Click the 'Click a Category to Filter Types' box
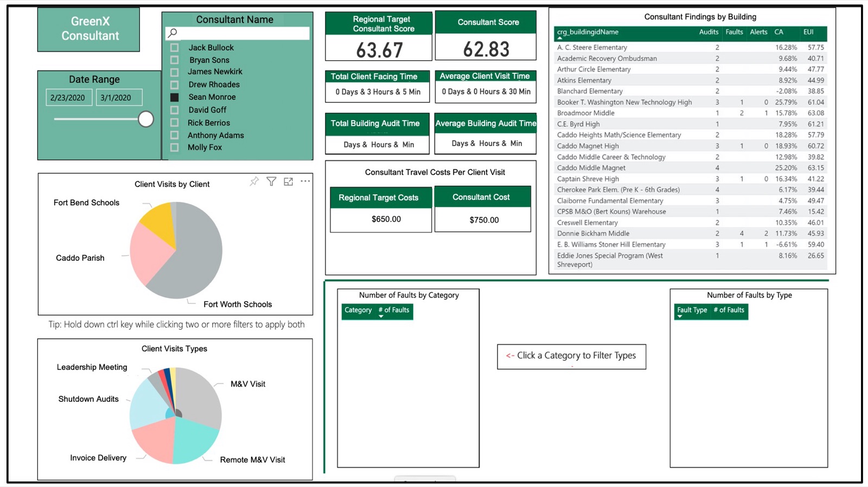The image size is (868, 487). (x=572, y=356)
